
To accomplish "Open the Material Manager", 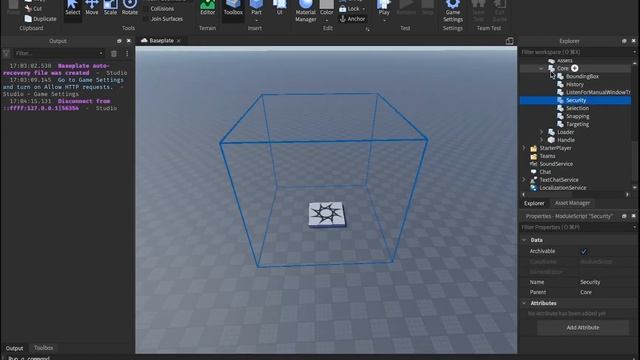I will tap(306, 11).
